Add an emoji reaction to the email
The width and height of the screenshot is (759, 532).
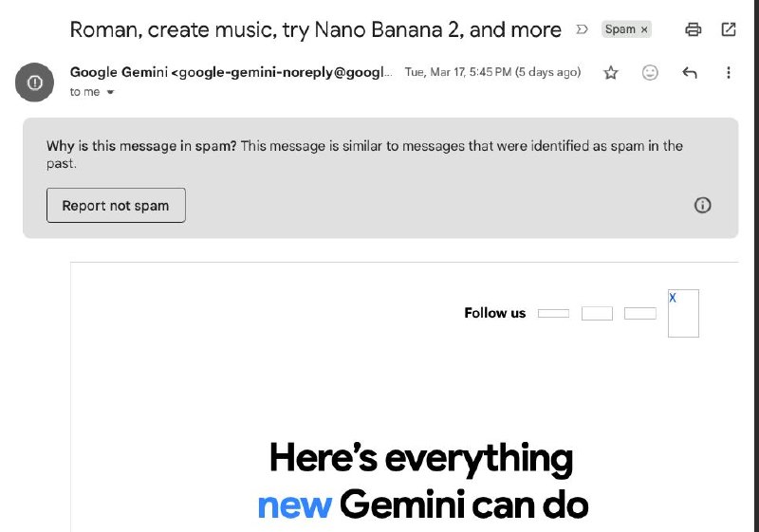[650, 73]
